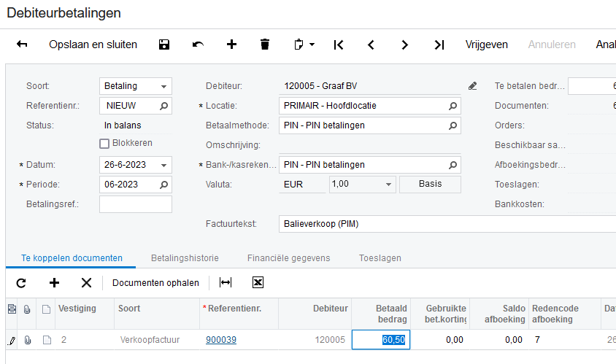Click the back arrow icon

(22, 44)
